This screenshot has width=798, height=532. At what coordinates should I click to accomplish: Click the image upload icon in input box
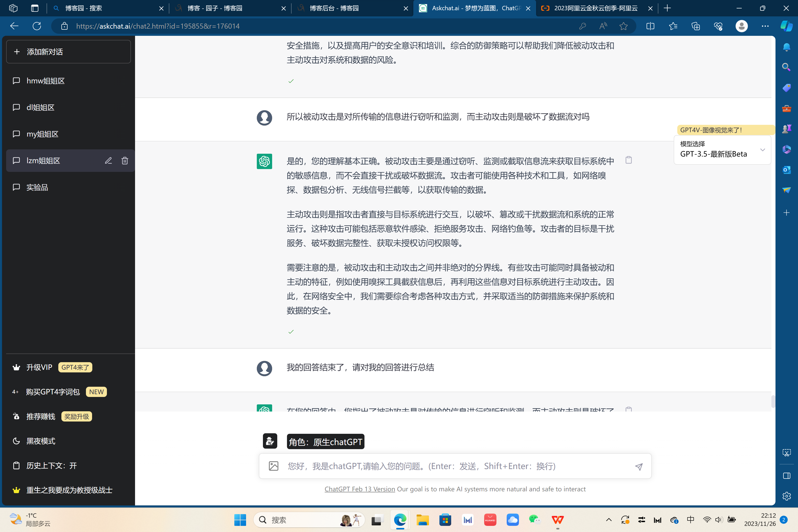(273, 466)
